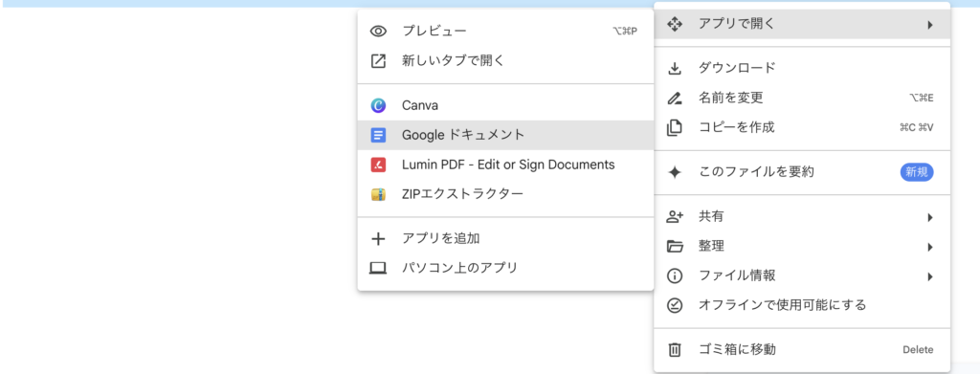Click the sparkle icon beside このファイルを要約

[x=675, y=172]
